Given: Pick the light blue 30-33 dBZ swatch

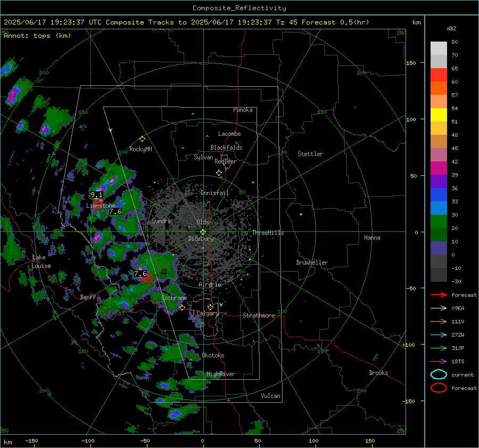Looking at the screenshot, I should click(439, 208).
